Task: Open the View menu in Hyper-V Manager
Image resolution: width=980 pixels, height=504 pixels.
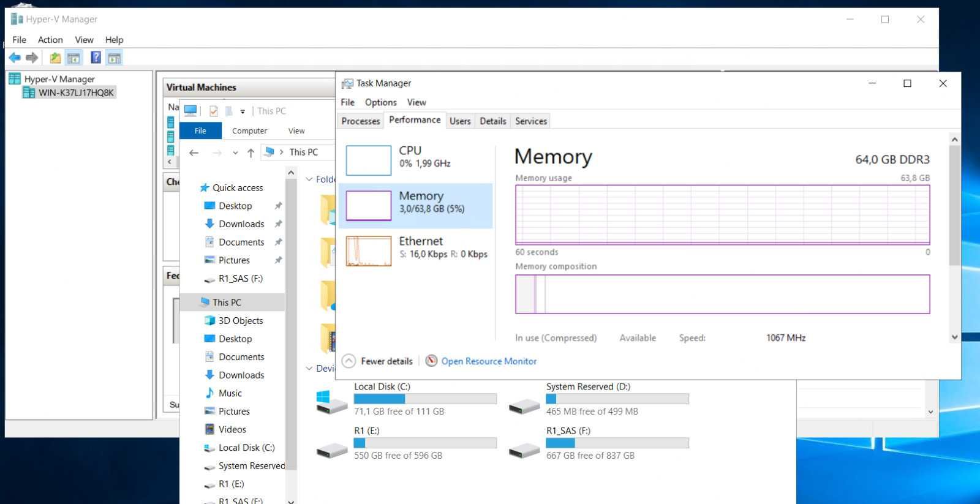Action: coord(84,40)
